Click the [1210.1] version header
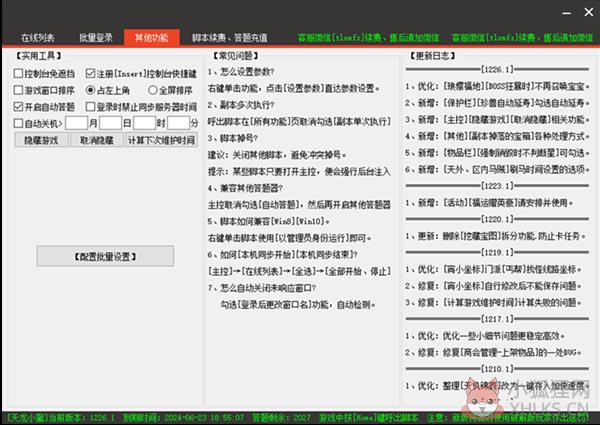 tap(497, 369)
